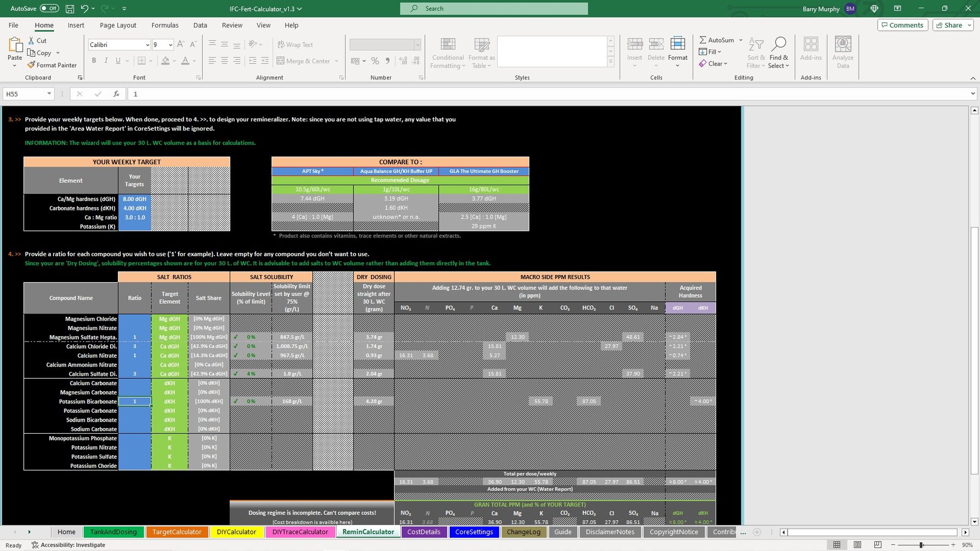
Task: Click vertical scrollbar down arrow
Action: [x=974, y=521]
